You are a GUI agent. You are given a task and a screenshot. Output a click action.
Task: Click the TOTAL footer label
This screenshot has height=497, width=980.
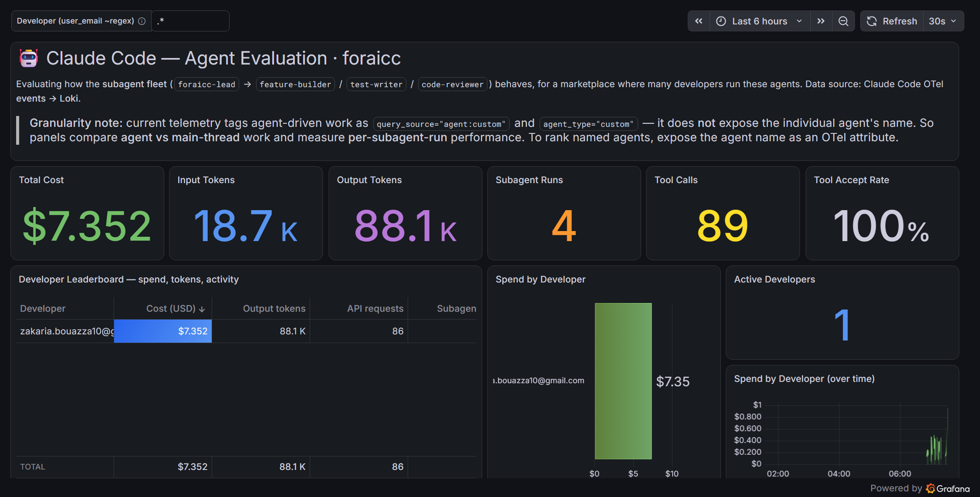33,466
